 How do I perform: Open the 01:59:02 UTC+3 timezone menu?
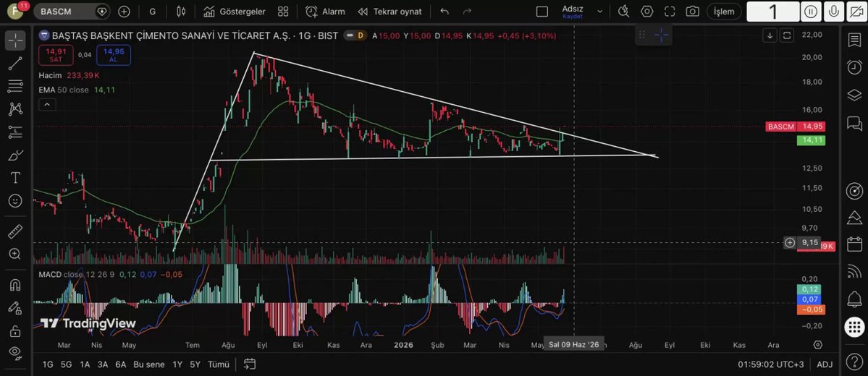(770, 364)
